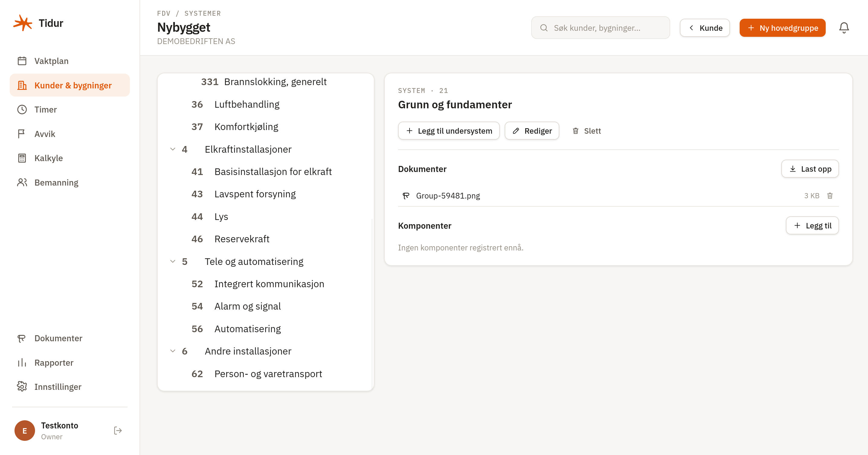Screen dimensions: 868x455
Task: Open Vaktplan in the sidebar
Action: [70, 61]
